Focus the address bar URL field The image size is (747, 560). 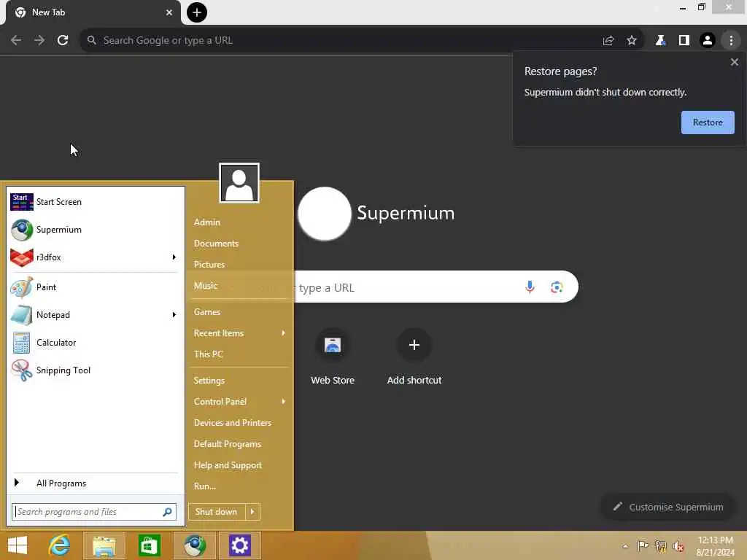[338, 41]
